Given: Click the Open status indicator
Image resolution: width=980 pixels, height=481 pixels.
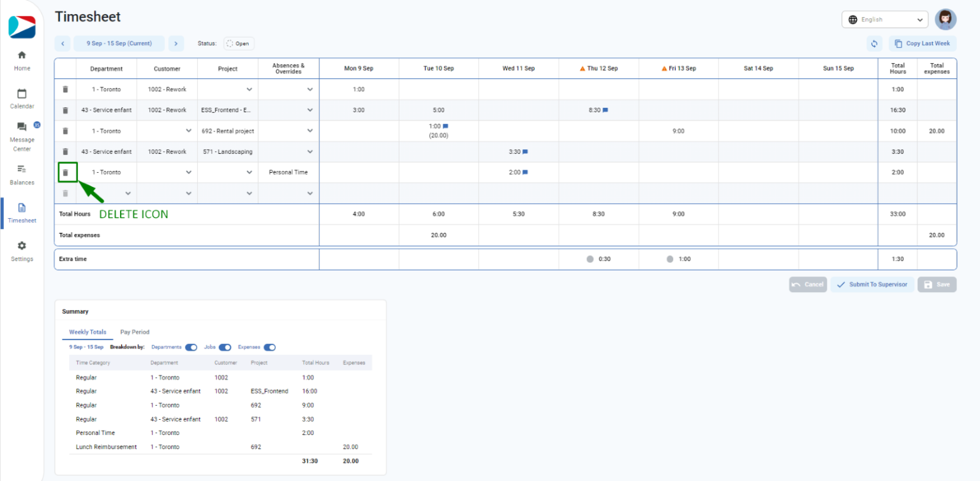Looking at the screenshot, I should coord(239,43).
